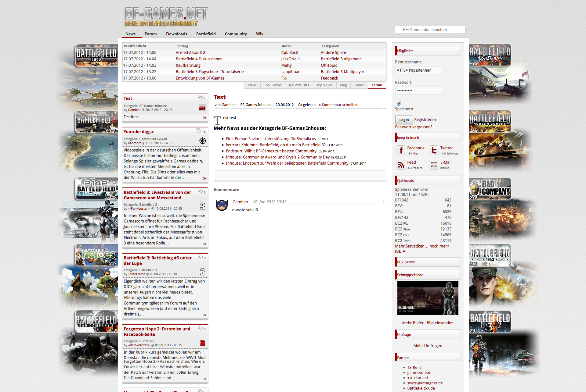The height and width of the screenshot is (392, 586).
Task: Open the Wiki main navigation item
Action: [260, 34]
